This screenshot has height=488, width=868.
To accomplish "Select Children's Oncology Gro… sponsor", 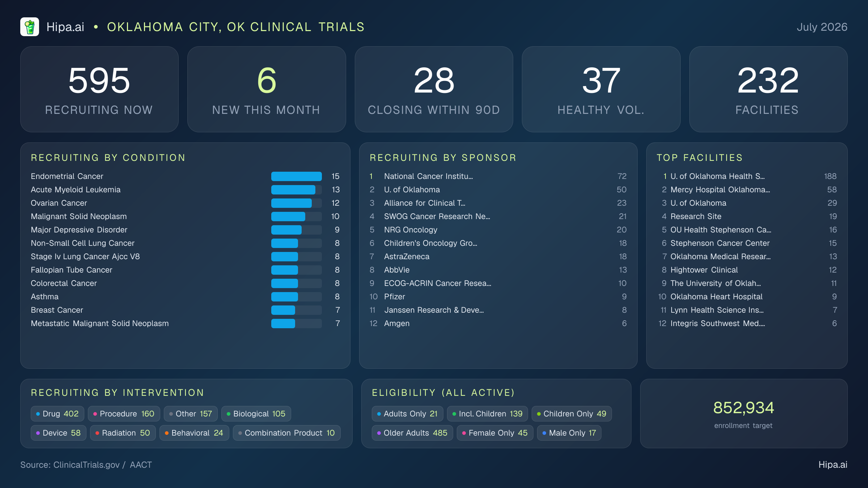I will point(498,243).
